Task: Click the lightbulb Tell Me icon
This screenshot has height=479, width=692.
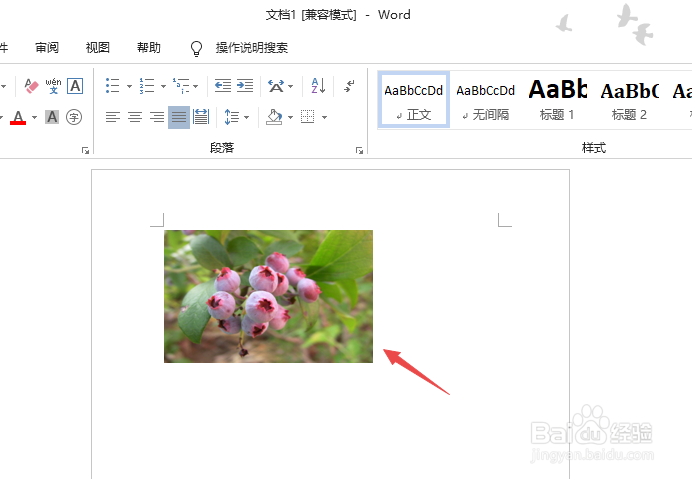Action: pos(196,48)
